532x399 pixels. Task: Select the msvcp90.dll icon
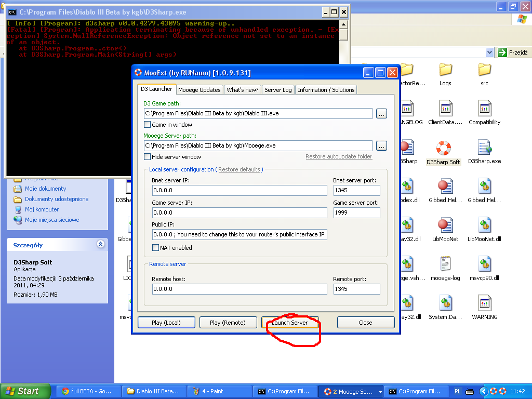[x=484, y=264]
